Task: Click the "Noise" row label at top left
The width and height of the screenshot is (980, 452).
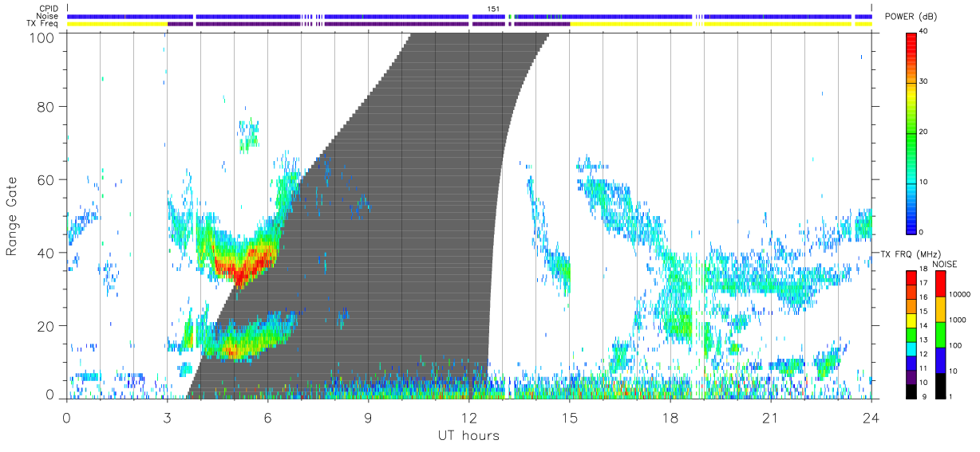Action: [47, 16]
